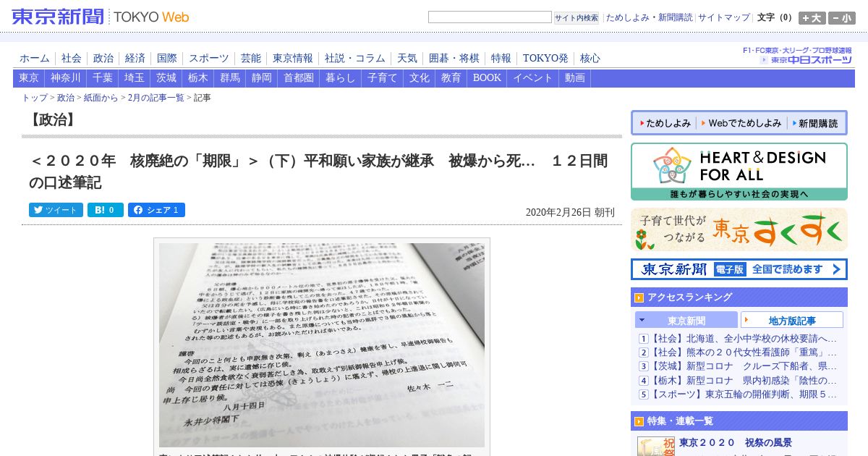
Task: Click the 新聞購読 button in subscription box
Action: click(815, 123)
